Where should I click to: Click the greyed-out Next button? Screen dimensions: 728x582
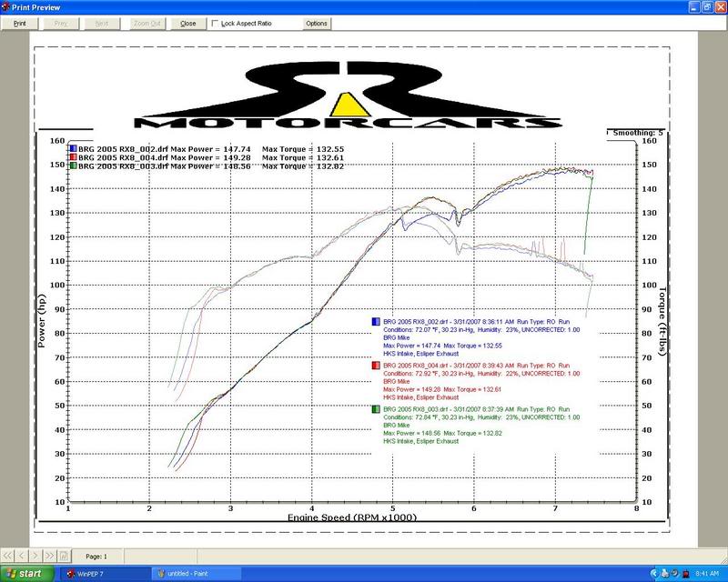click(102, 24)
